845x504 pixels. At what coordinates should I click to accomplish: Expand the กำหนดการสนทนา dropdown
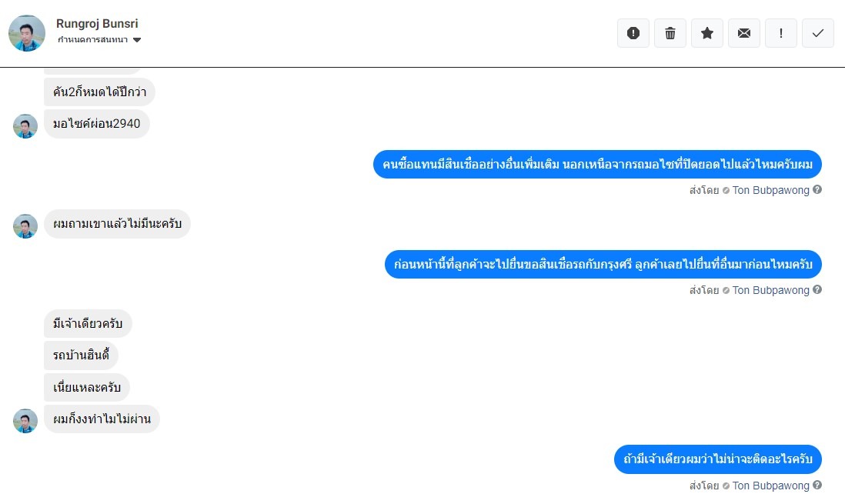[137, 40]
